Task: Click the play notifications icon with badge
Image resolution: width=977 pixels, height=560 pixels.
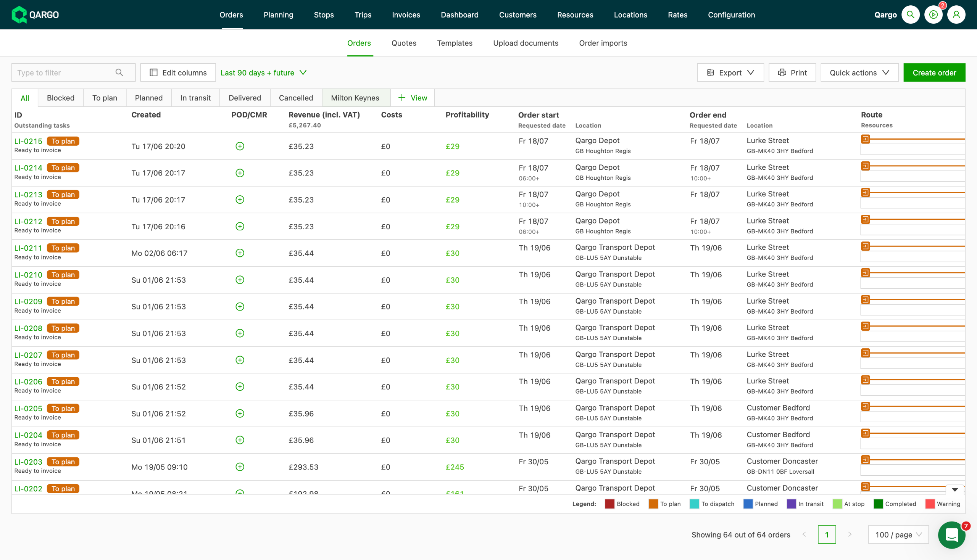Action: point(933,14)
